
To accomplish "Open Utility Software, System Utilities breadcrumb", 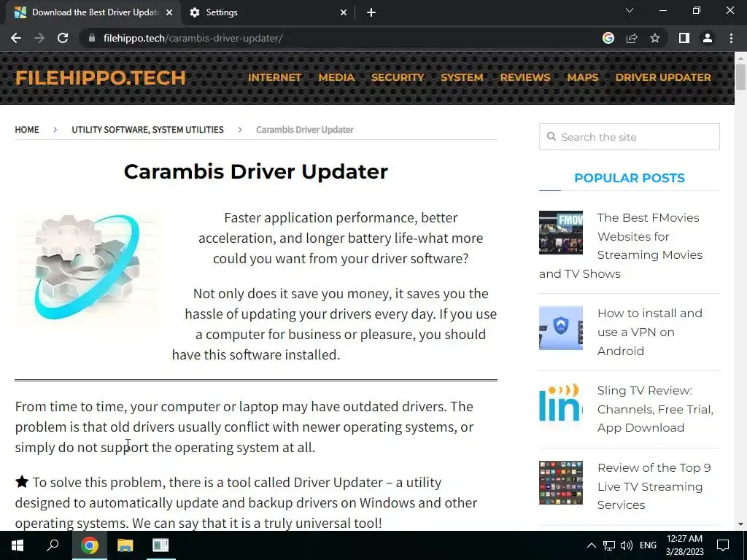I will (x=147, y=130).
